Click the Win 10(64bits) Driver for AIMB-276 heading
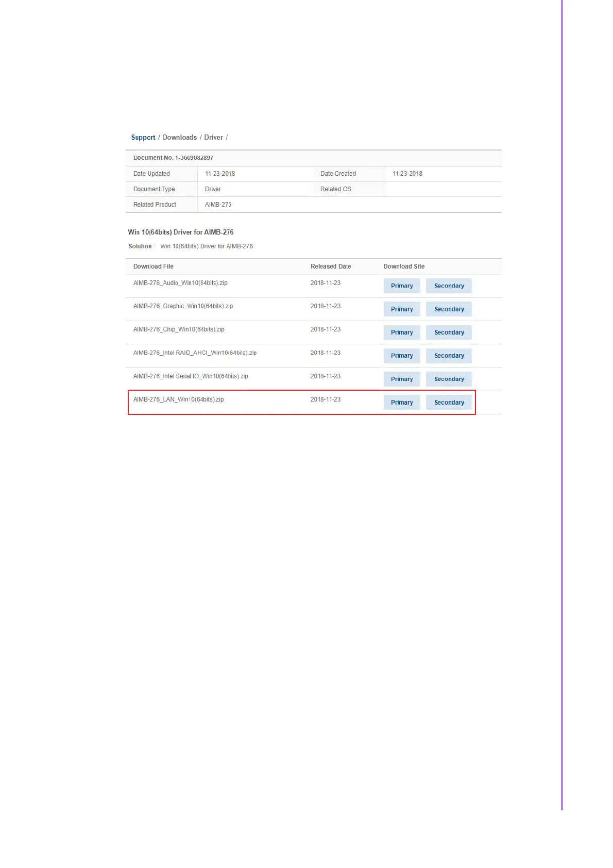613x868 pixels. coord(181,232)
